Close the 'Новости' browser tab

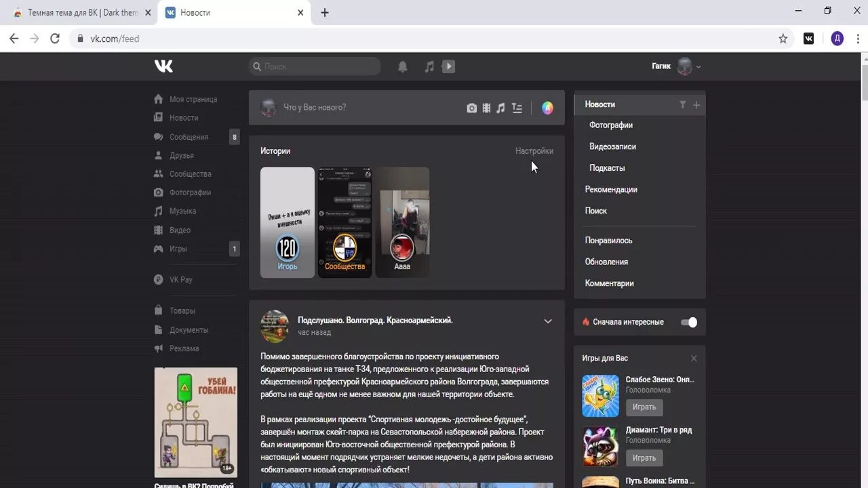click(300, 12)
